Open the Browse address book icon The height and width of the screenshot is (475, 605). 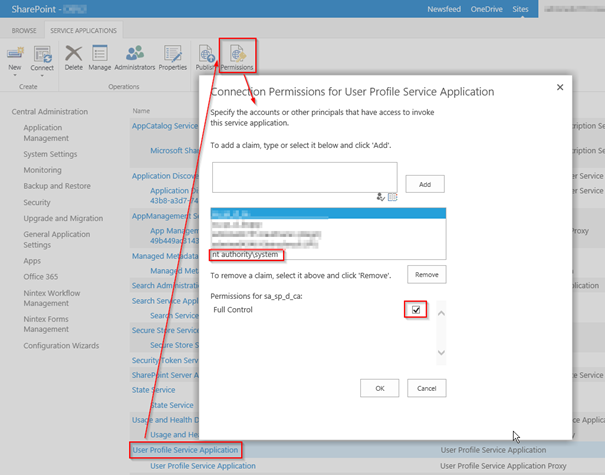tap(392, 197)
